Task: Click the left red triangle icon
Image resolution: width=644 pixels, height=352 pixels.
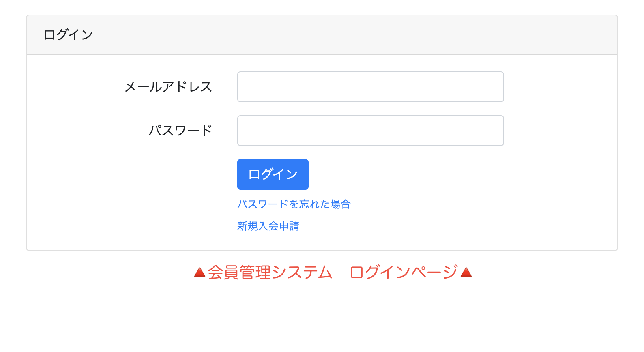Action: click(x=200, y=272)
